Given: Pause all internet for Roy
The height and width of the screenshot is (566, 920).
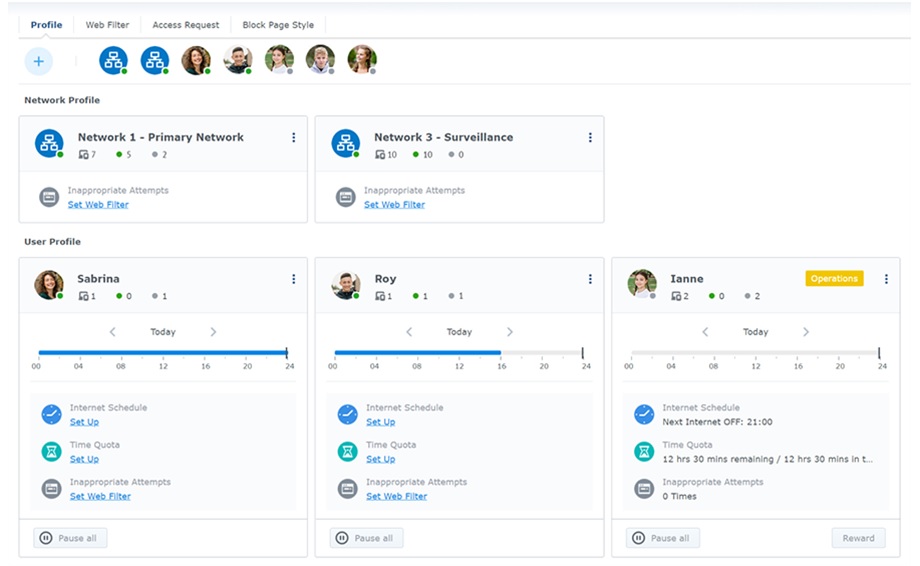Looking at the screenshot, I should (x=367, y=538).
